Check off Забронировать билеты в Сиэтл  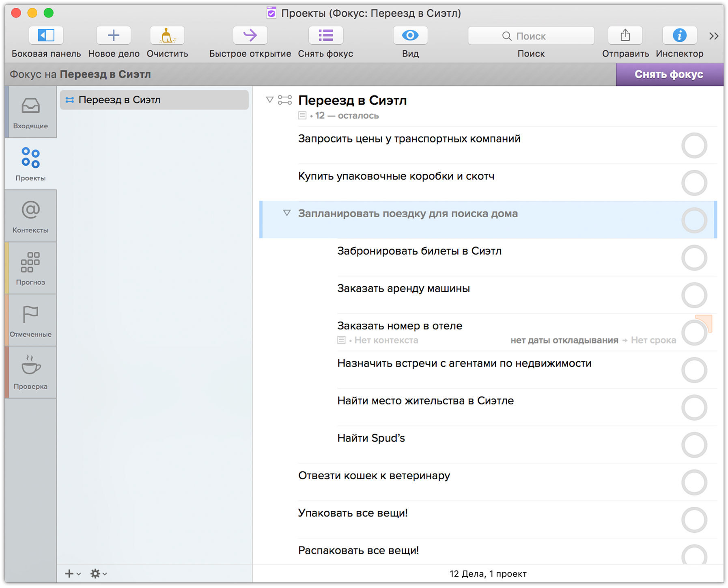(694, 257)
